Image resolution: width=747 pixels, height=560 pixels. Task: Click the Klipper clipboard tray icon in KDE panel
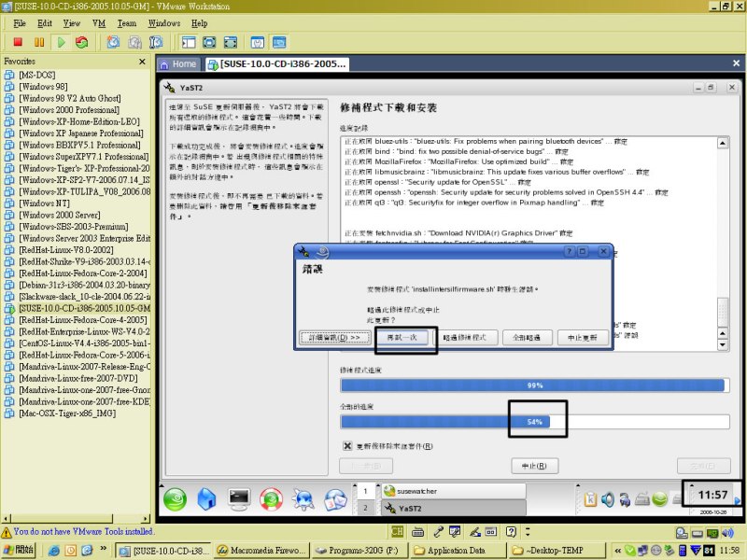(x=590, y=499)
